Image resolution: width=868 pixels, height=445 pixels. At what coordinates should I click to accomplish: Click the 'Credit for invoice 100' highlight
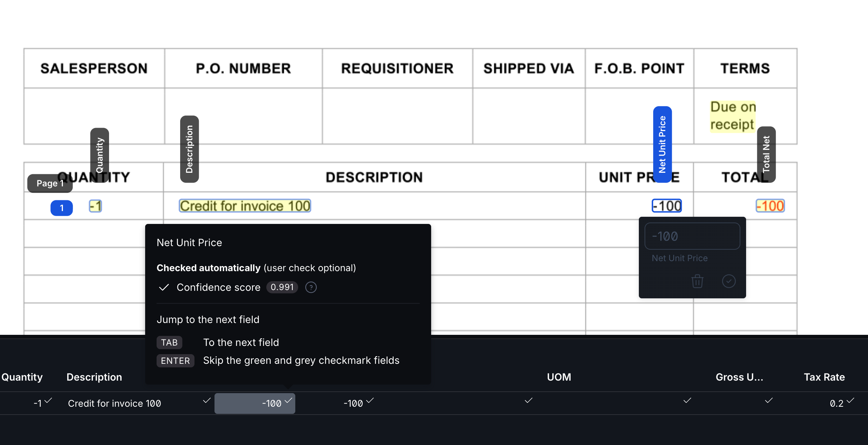click(245, 206)
